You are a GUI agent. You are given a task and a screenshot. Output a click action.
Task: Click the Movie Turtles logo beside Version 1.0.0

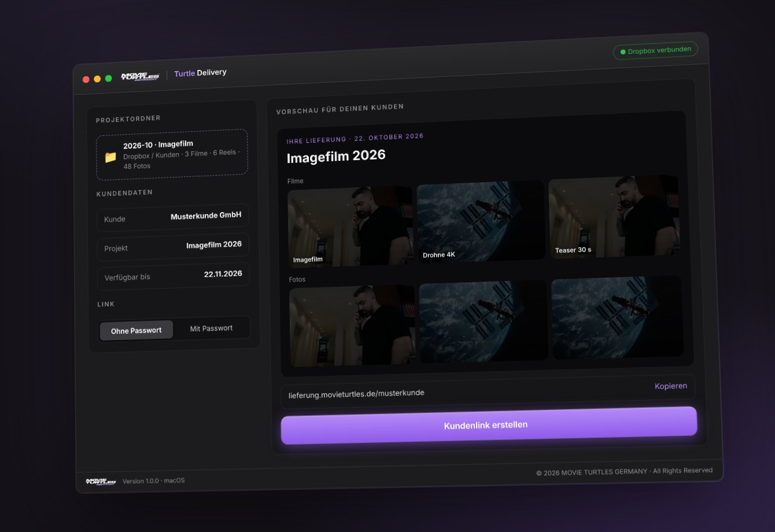click(x=101, y=482)
